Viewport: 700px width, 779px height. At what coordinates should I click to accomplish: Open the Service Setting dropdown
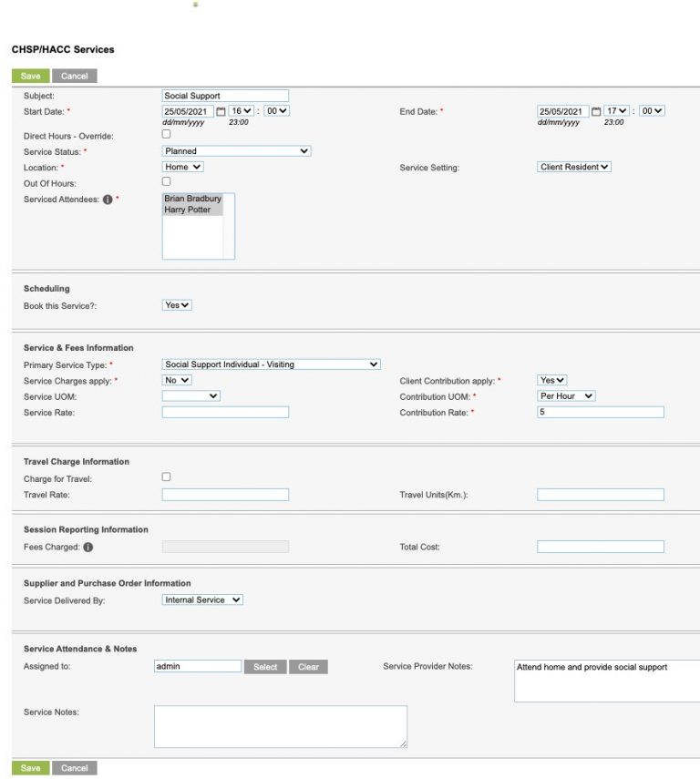click(x=572, y=168)
